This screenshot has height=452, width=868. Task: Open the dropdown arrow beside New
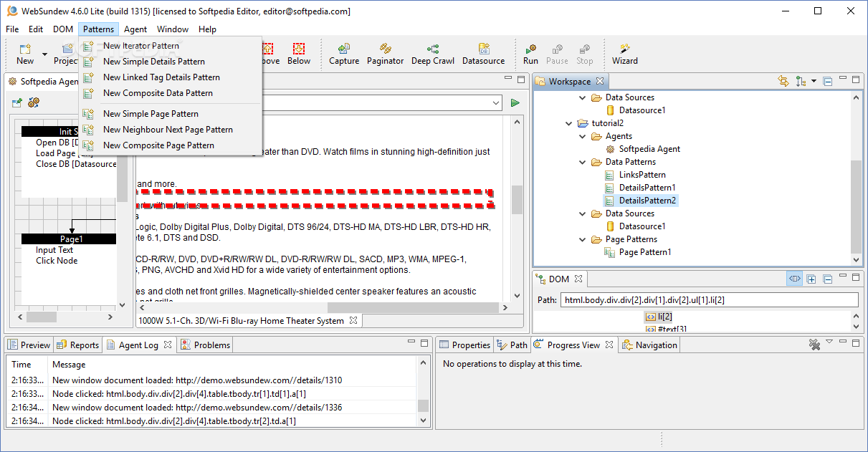pyautogui.click(x=44, y=54)
